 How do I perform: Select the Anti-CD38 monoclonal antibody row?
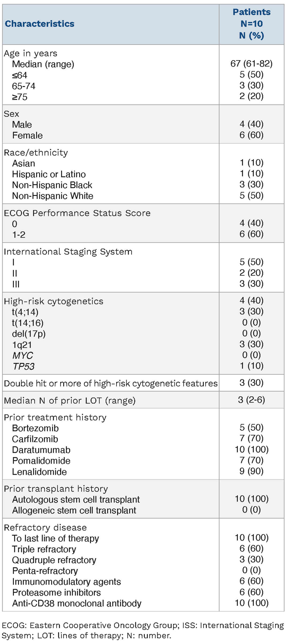click(x=77, y=603)
